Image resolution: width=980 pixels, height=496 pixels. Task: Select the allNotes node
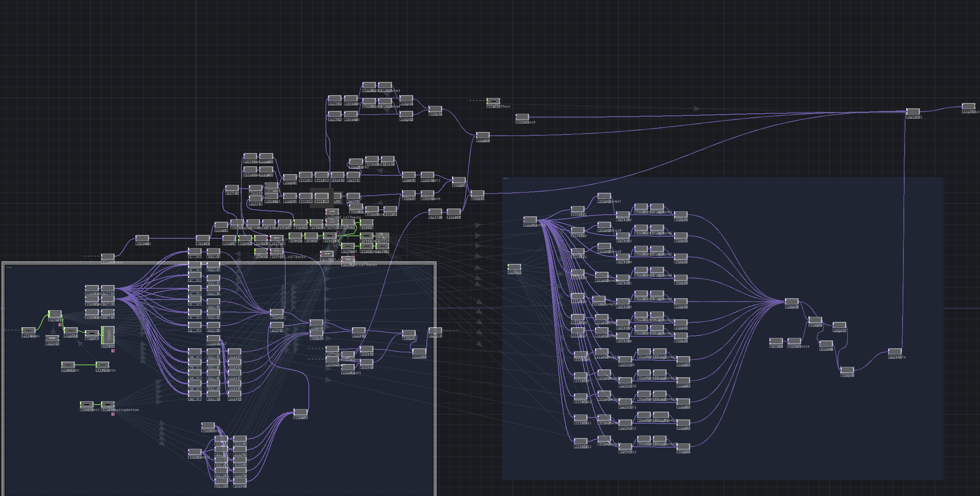tap(29, 331)
